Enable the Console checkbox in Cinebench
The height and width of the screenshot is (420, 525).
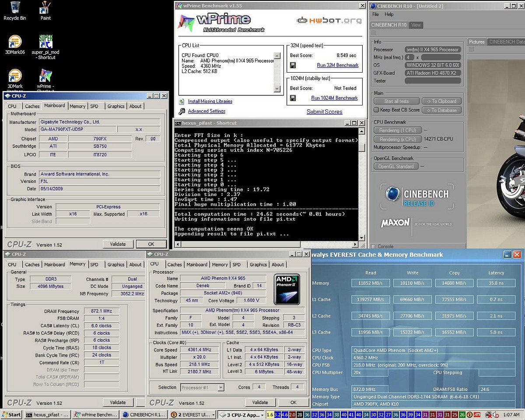(373, 246)
